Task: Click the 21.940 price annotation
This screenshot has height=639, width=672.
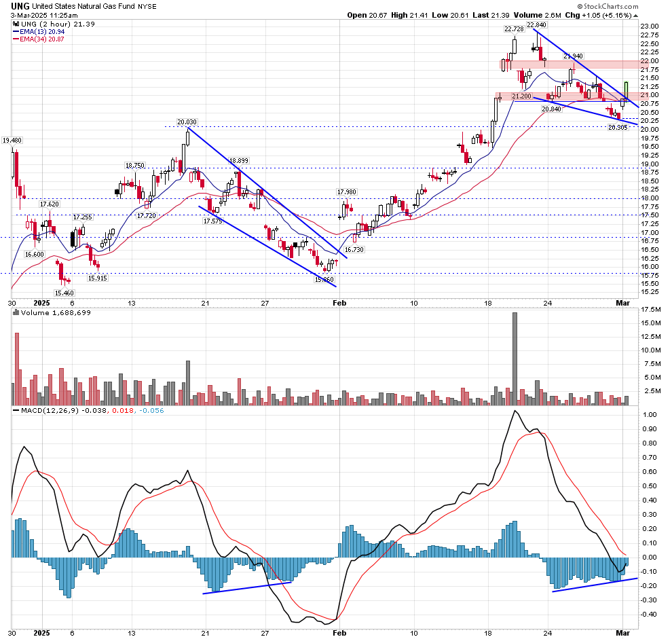Action: (x=573, y=56)
